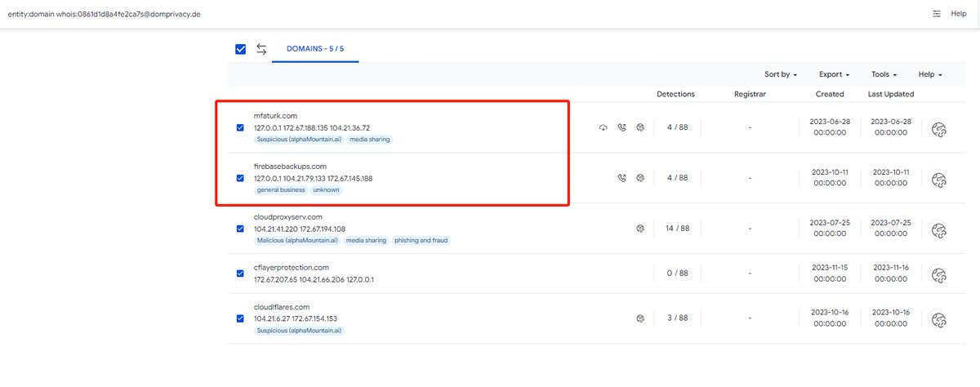Open the cloudproxyserv.com domain link
Viewport: 980px width, 387px height.
click(x=287, y=217)
